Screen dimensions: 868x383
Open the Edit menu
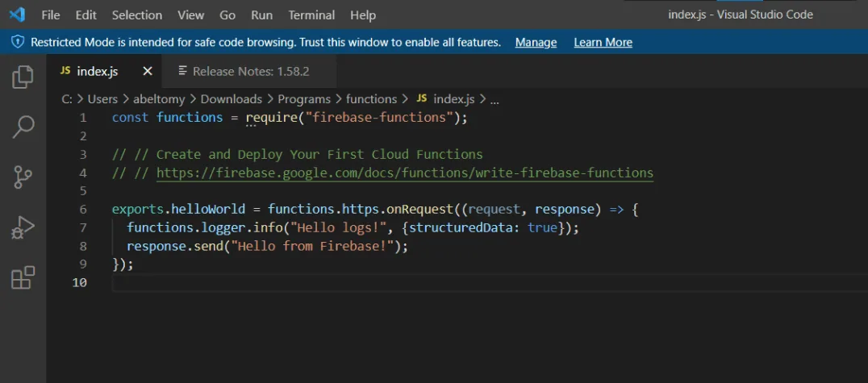point(86,15)
